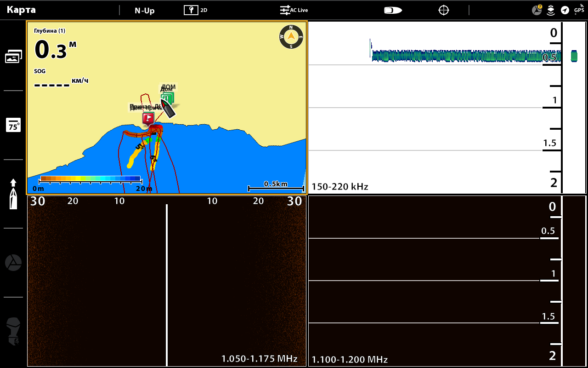
Task: Click the navigation arrow status icon
Action: (565, 10)
